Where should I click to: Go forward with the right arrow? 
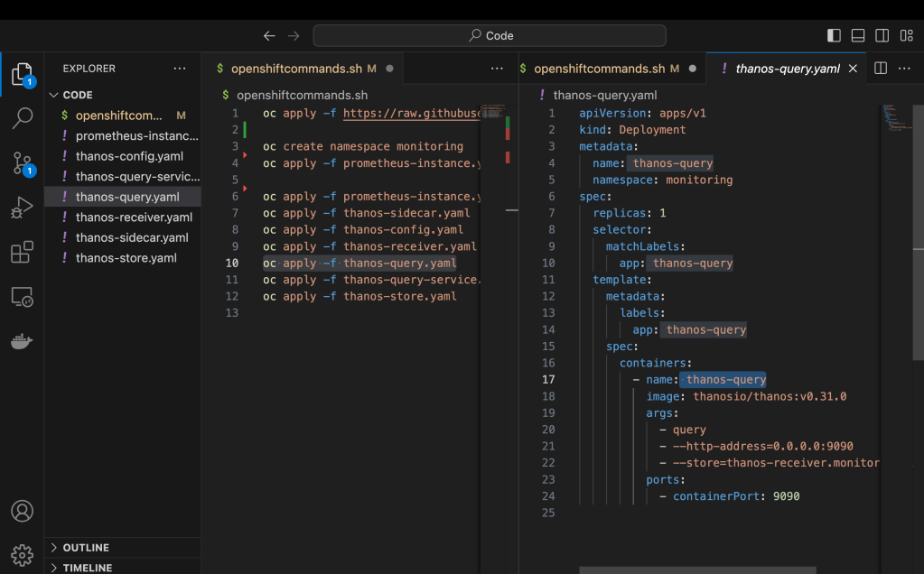[x=294, y=36]
